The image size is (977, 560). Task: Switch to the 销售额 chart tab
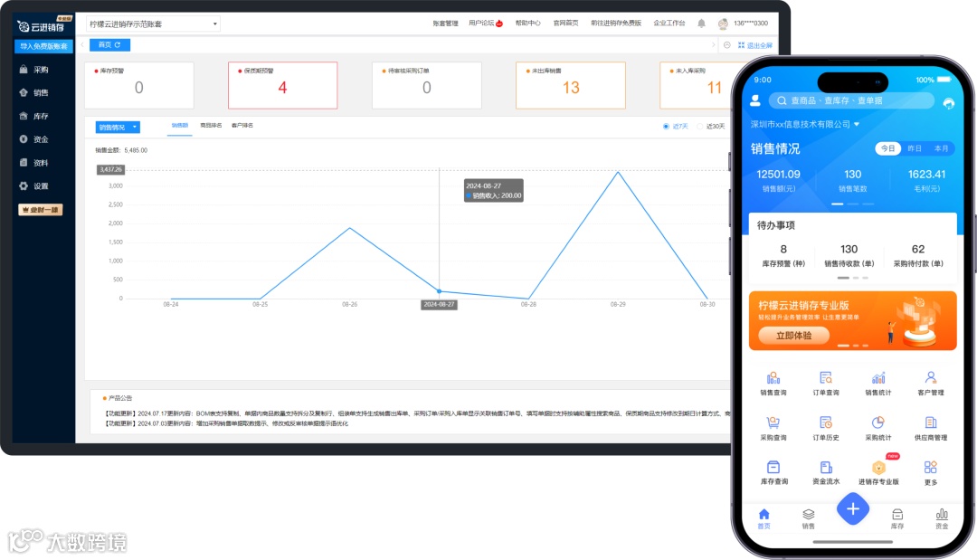click(x=180, y=125)
